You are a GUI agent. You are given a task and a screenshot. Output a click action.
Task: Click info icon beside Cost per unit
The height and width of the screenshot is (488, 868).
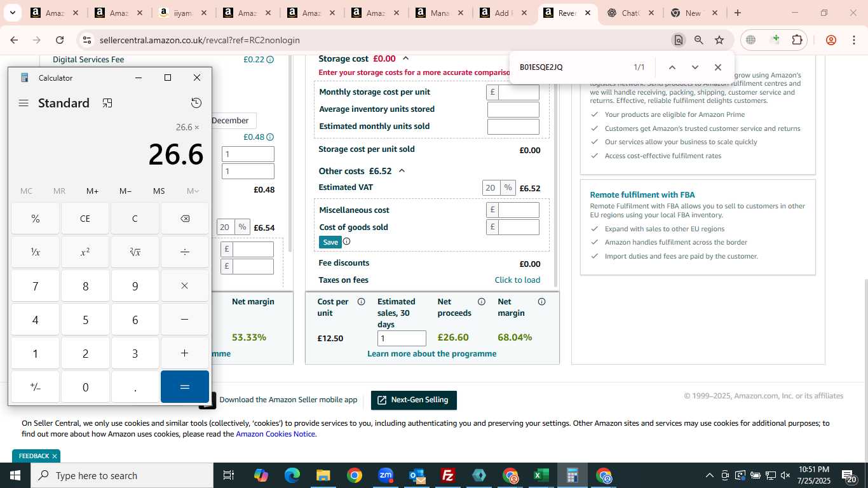tap(361, 302)
